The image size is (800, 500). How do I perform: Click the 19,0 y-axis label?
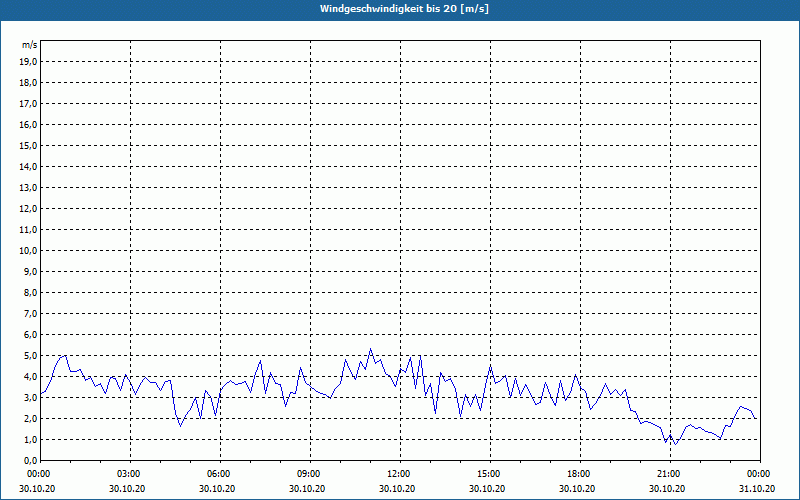pos(29,61)
